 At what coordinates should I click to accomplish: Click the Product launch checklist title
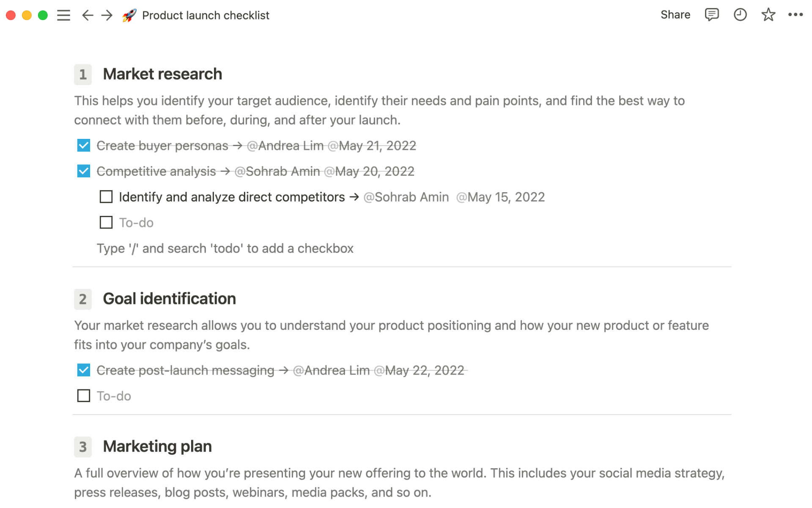click(206, 15)
